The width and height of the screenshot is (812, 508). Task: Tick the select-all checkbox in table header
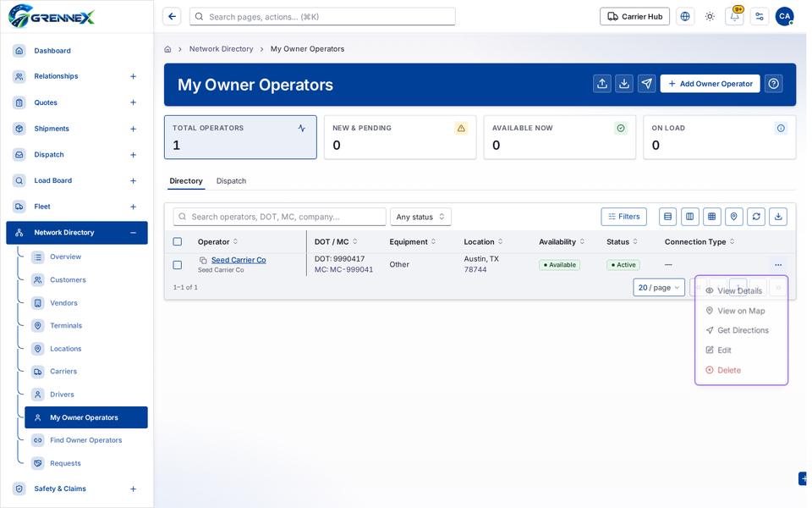coord(178,241)
